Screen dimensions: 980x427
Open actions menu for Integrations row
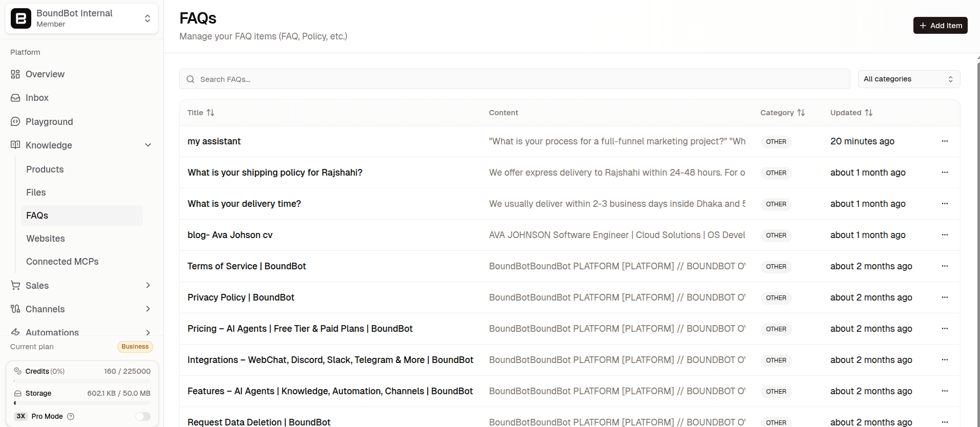click(945, 359)
